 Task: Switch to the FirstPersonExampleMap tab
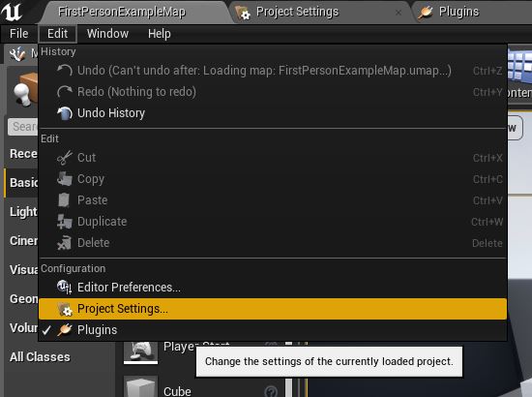click(122, 12)
